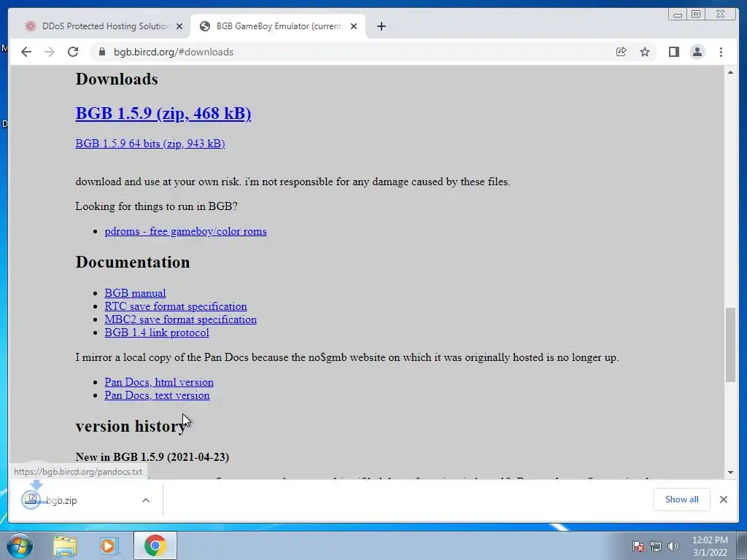The height and width of the screenshot is (560, 747).
Task: Open the volume speaker tray icon
Action: point(673,546)
